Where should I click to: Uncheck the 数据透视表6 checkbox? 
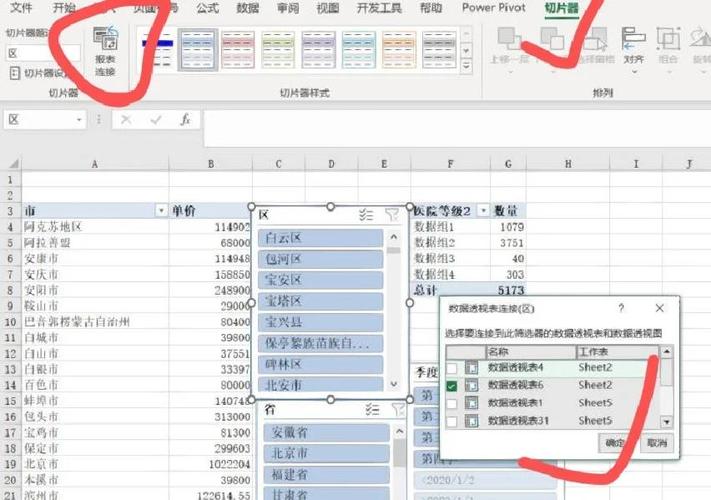point(452,385)
